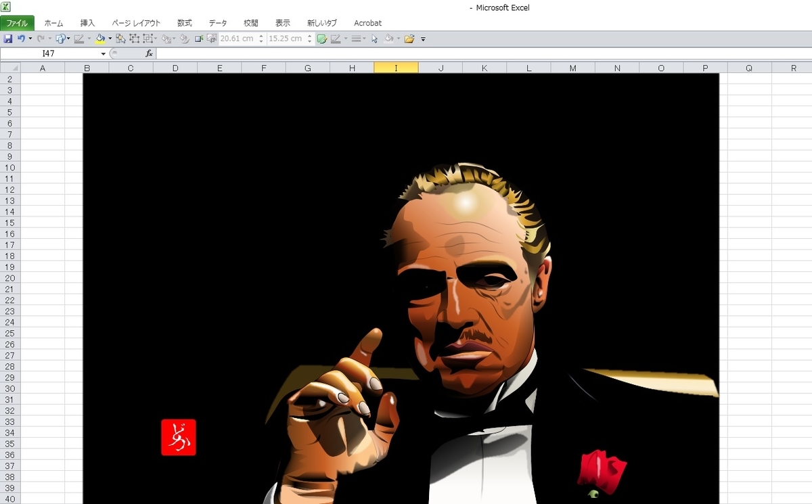
Task: Expand the line weight dropdown arrow
Action: tap(365, 39)
